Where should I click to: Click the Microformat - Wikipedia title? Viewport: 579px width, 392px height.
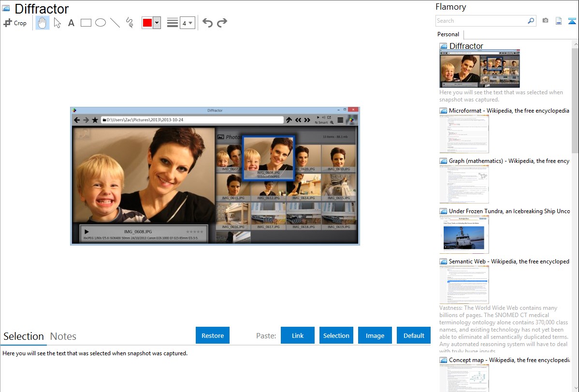click(x=509, y=111)
